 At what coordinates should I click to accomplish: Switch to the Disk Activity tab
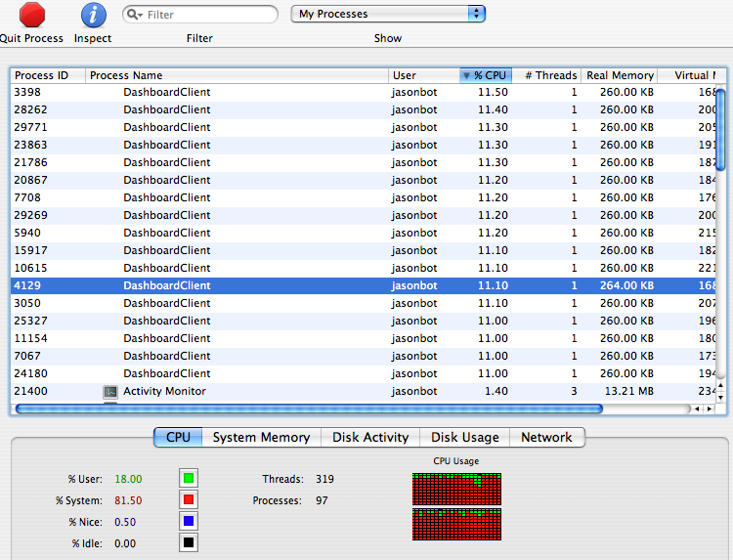[x=370, y=438]
